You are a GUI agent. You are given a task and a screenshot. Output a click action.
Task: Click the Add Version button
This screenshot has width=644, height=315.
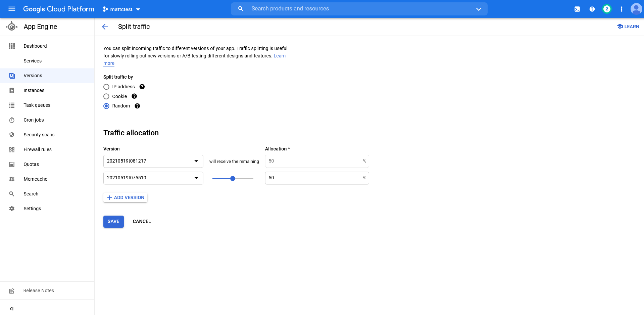pos(126,198)
